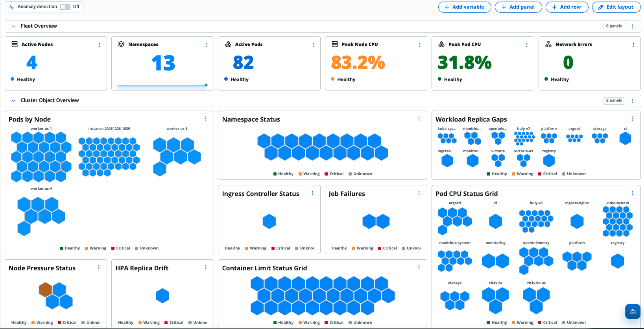Select the orange Warning hexagon in Node Pressure Status
This screenshot has width=644, height=329.
tap(45, 290)
